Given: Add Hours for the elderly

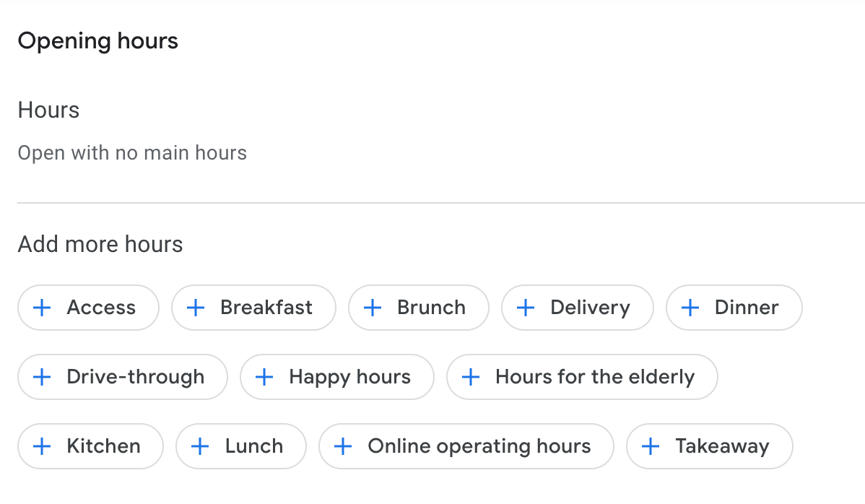Looking at the screenshot, I should (x=582, y=377).
